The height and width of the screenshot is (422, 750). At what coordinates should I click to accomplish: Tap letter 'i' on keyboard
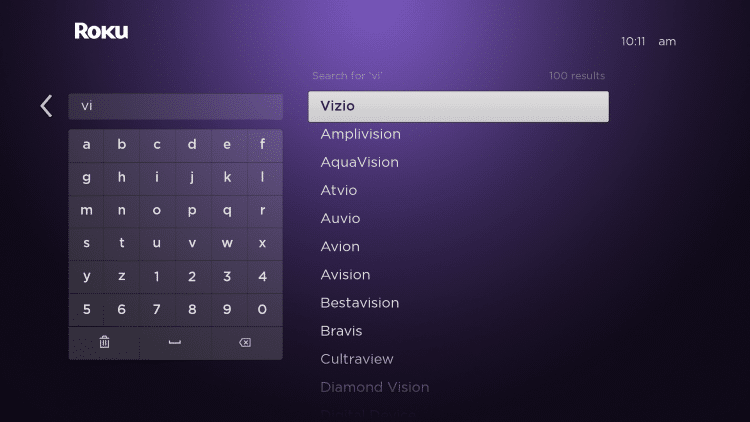pyautogui.click(x=157, y=178)
